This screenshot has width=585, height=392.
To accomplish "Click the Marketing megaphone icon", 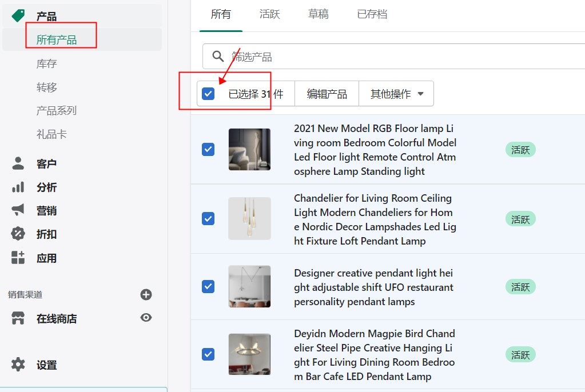I will 18,210.
